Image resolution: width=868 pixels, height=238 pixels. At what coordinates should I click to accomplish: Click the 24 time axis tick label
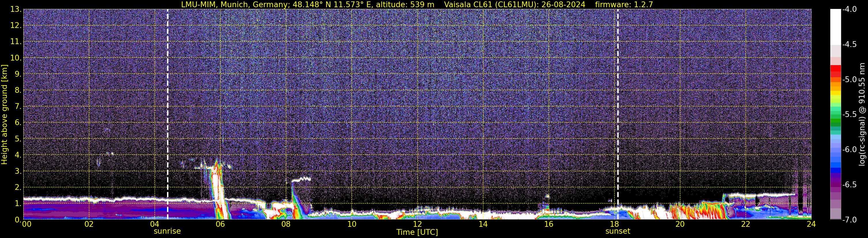click(811, 224)
